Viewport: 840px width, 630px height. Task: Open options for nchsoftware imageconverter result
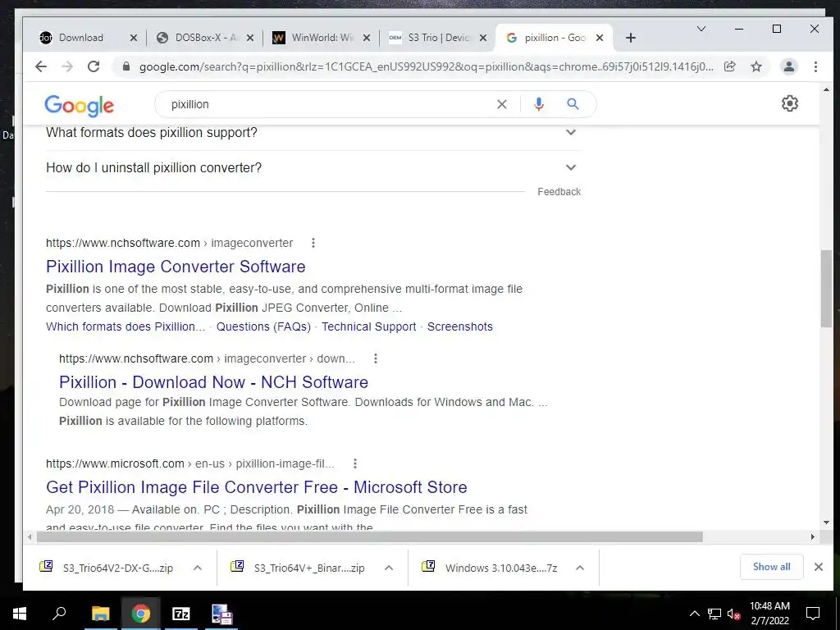[313, 243]
